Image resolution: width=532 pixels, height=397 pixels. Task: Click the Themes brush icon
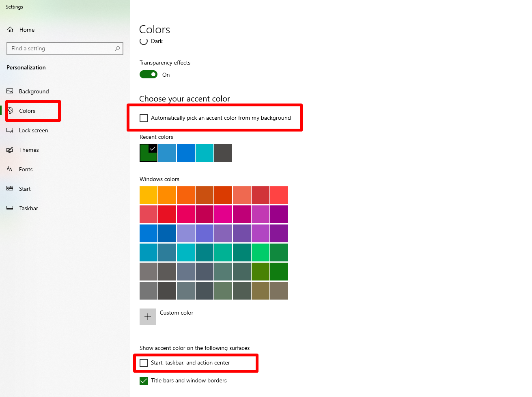(10, 150)
